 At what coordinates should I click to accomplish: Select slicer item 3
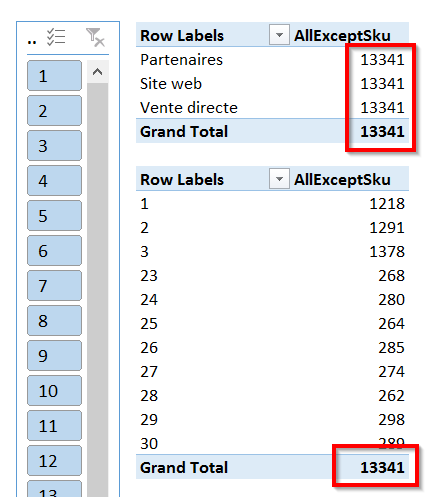pyautogui.click(x=54, y=146)
